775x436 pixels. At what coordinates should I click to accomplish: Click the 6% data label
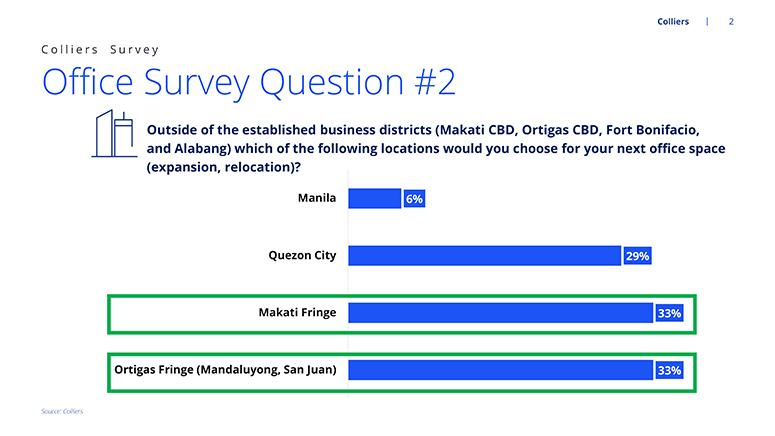[x=414, y=199]
